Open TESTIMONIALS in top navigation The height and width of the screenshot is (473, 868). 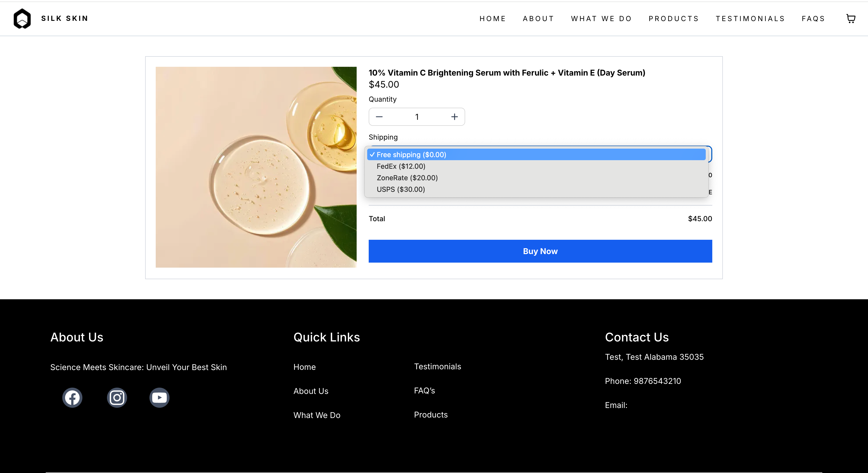tap(750, 19)
